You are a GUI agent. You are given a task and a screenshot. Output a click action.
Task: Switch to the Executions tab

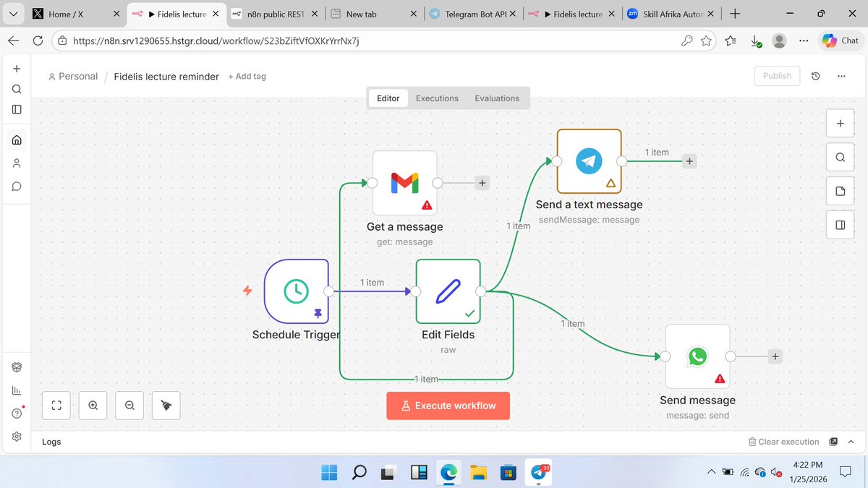(x=437, y=98)
